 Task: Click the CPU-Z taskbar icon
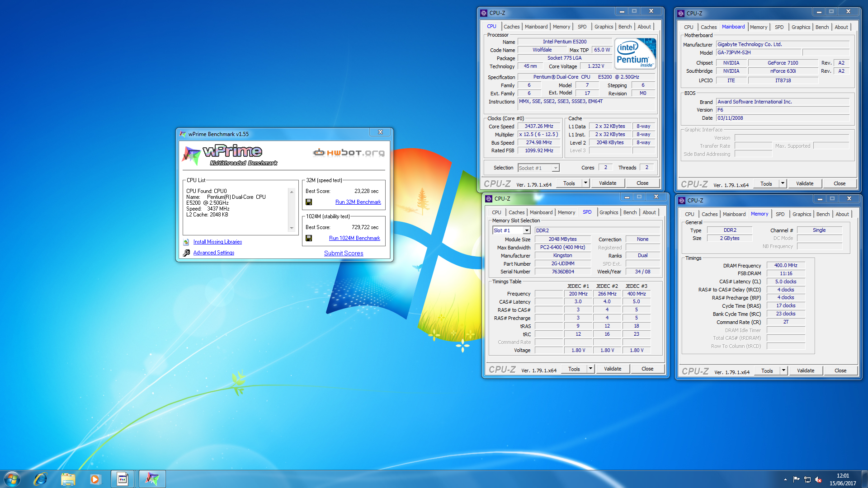click(x=123, y=479)
